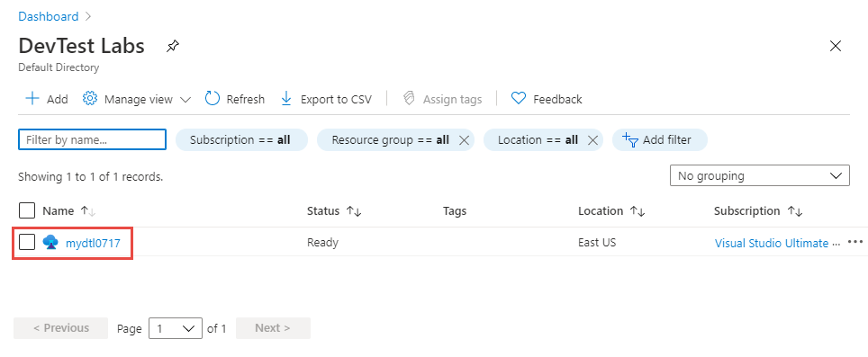Click the mydtl0717 lab cloud icon

[x=50, y=242]
